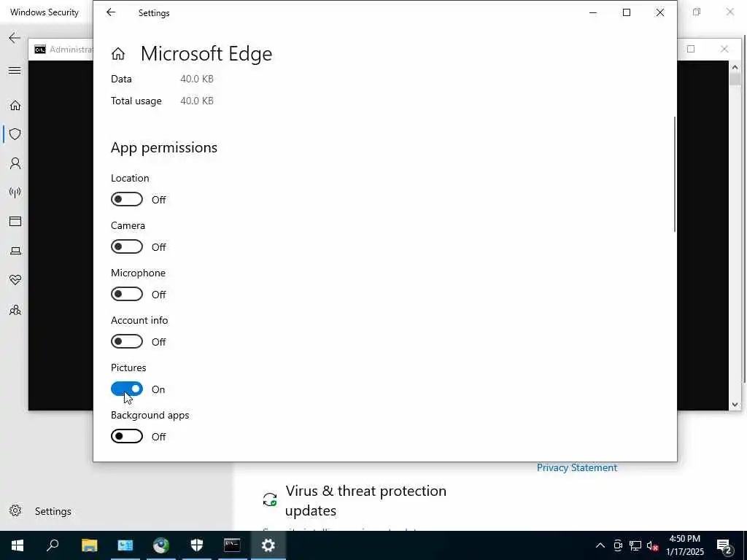Click Command Prompt scrollbar up arrow
Screen dimensions: 747x560
[735, 67]
